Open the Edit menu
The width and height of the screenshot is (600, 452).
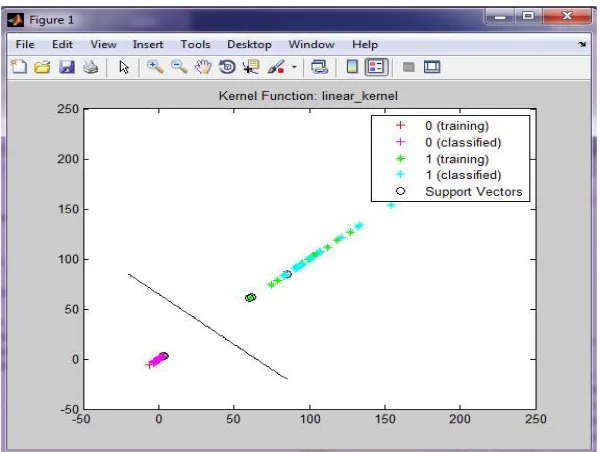(62, 44)
